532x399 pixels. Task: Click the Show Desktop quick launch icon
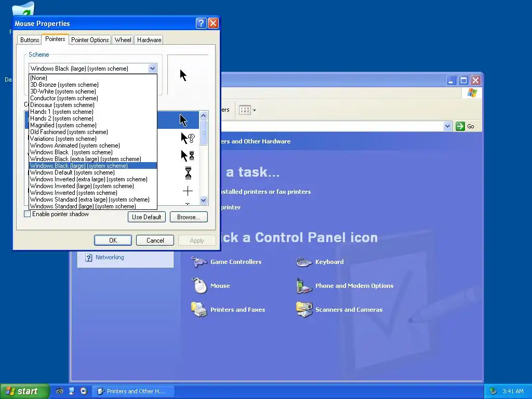(72, 391)
